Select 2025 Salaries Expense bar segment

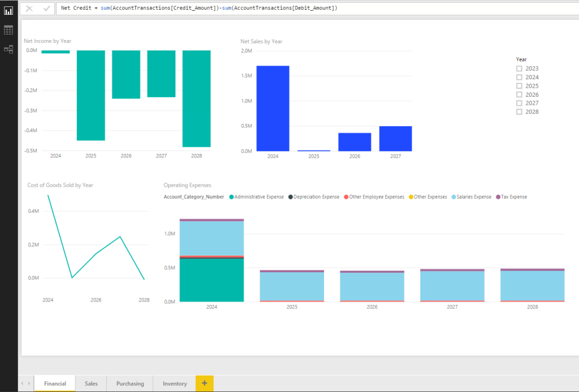point(292,286)
